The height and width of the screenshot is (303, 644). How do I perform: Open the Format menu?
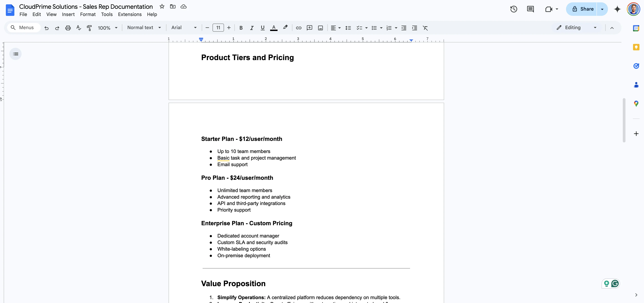(88, 14)
